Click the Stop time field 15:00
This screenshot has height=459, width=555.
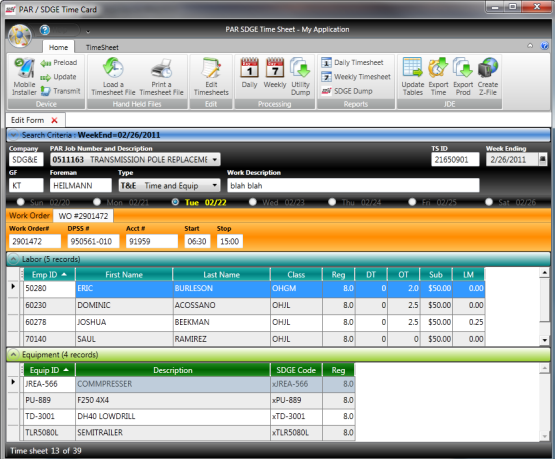tap(230, 241)
